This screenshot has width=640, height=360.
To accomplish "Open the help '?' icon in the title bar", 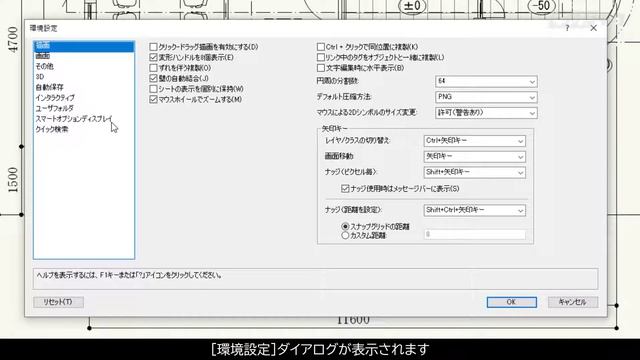I will pos(567,28).
